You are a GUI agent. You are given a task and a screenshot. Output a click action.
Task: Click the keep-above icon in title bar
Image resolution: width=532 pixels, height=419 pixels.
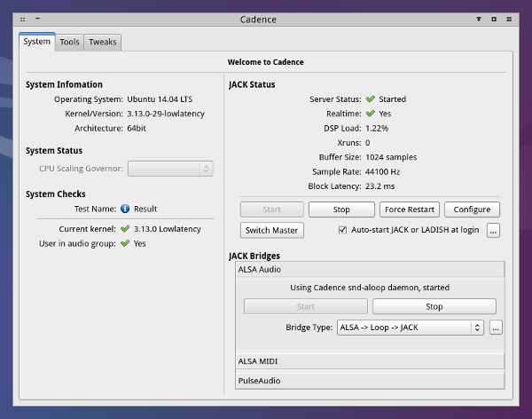pos(479,20)
